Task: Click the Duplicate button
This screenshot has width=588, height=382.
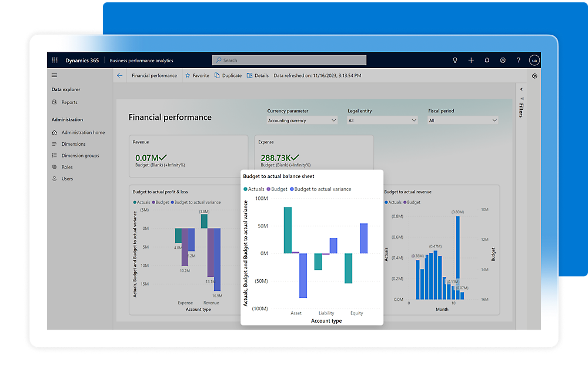Action: pyautogui.click(x=228, y=76)
